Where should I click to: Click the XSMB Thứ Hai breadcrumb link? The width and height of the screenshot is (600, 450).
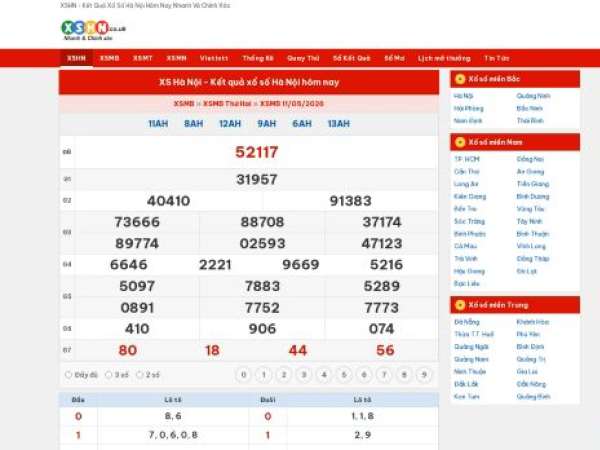click(x=227, y=104)
